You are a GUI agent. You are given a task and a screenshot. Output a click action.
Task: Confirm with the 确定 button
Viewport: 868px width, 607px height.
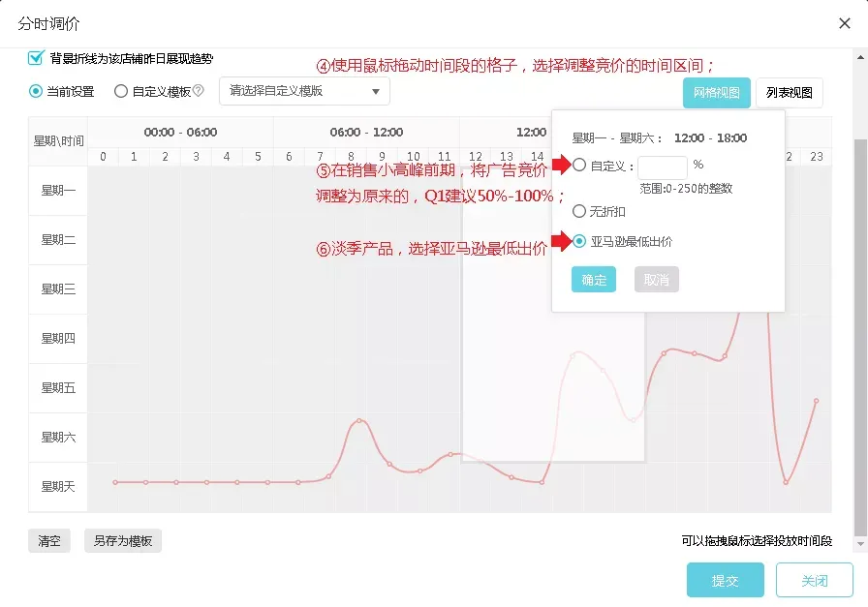[x=594, y=280]
